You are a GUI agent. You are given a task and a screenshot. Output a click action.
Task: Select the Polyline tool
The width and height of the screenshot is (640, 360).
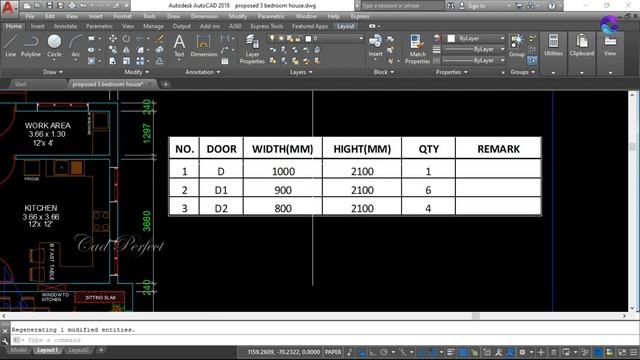click(31, 46)
